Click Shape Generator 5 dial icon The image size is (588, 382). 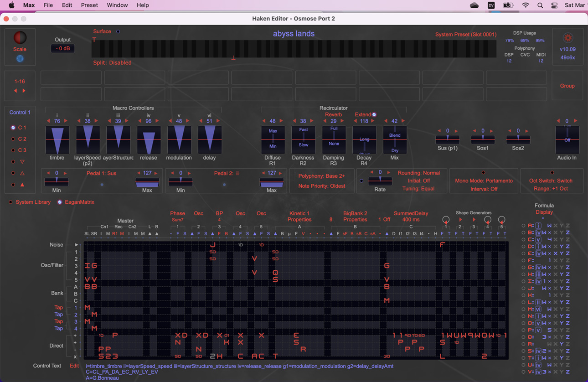click(x=501, y=220)
